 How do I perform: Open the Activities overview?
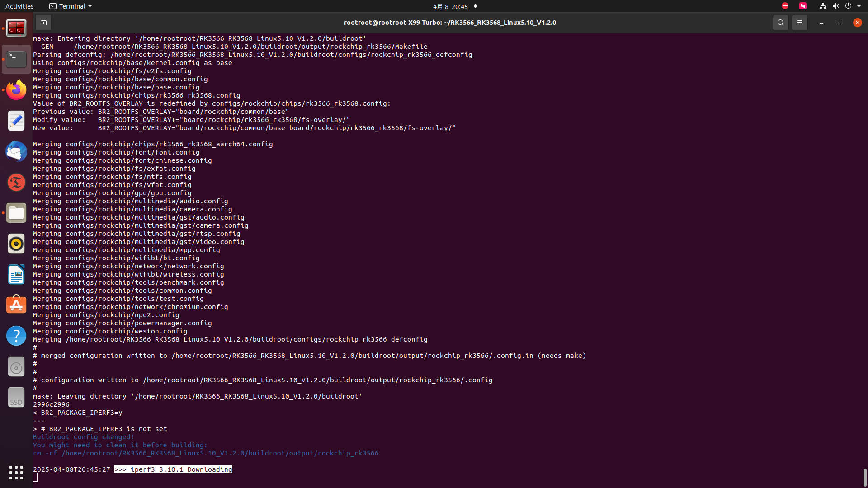point(19,6)
